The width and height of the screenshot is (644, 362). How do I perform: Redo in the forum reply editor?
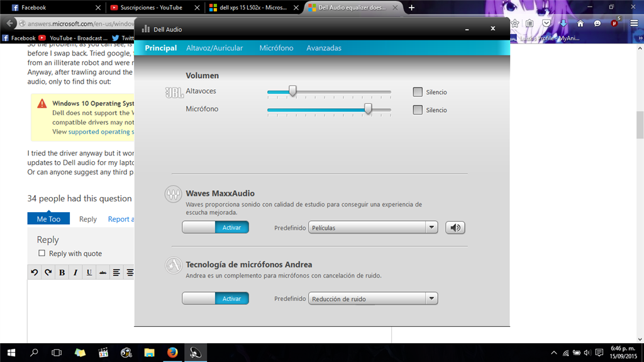[x=48, y=273]
